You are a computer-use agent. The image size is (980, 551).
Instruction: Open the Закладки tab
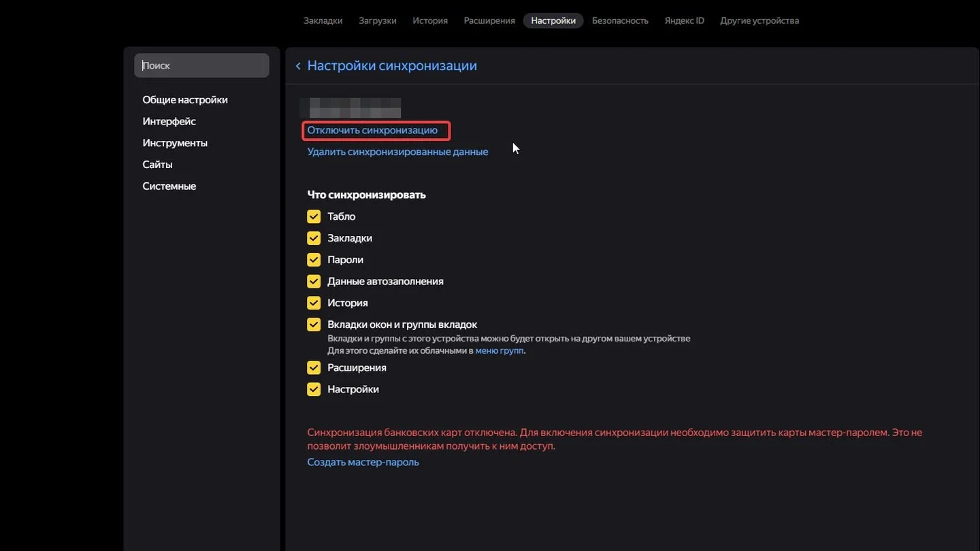point(323,20)
